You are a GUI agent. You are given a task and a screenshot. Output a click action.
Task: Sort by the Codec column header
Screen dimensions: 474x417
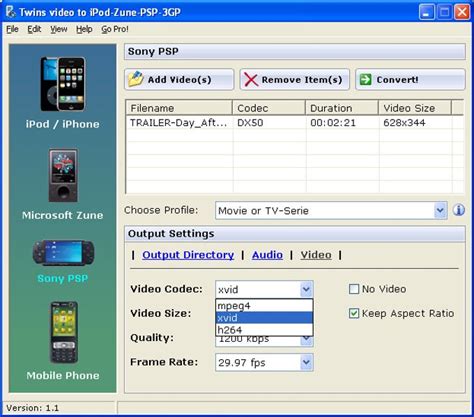point(269,108)
